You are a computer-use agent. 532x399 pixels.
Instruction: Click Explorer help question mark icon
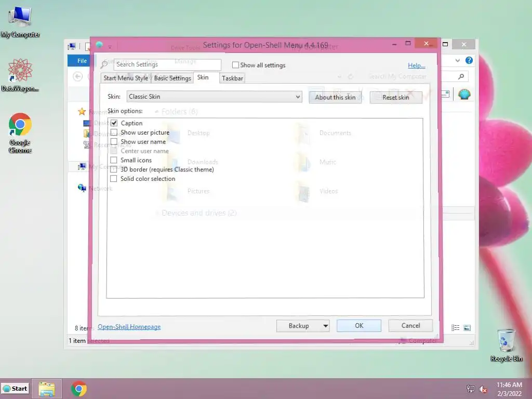point(469,60)
